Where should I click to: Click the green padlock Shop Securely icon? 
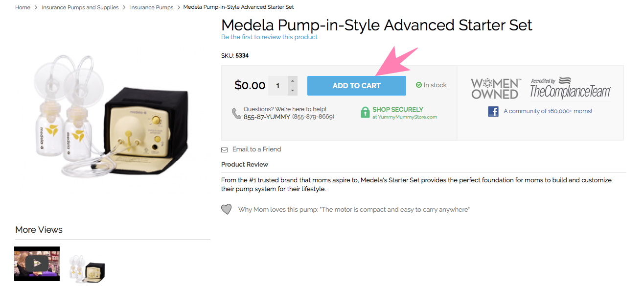pos(365,113)
